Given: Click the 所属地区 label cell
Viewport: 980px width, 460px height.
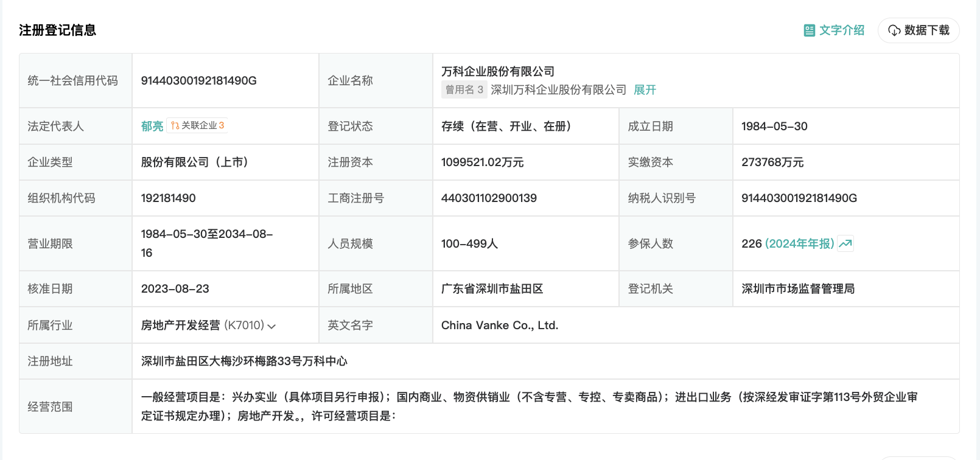Looking at the screenshot, I should click(376, 288).
